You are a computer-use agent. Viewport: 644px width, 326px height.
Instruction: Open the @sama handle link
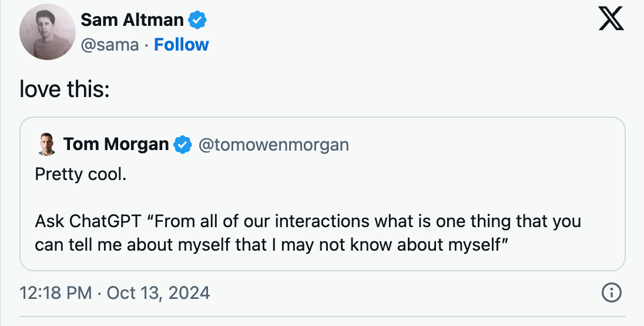110,45
